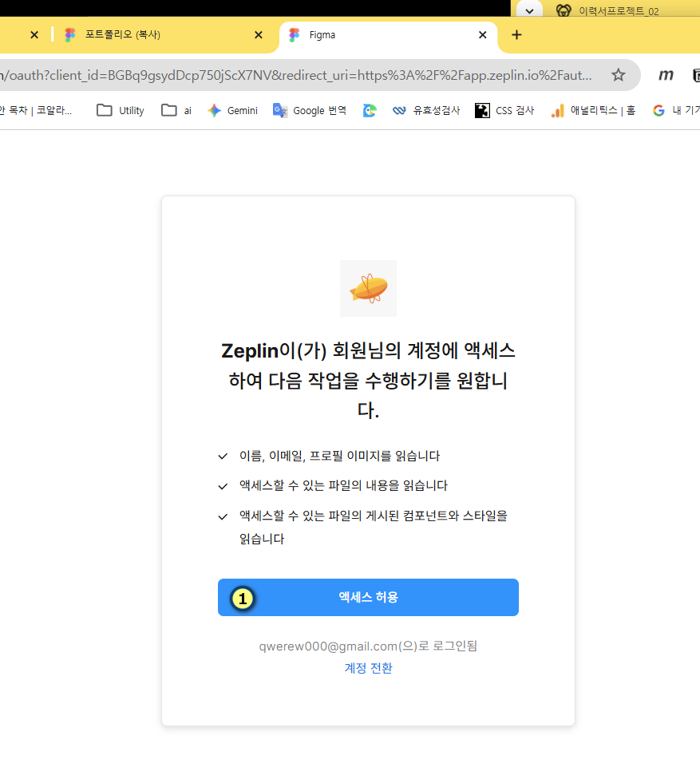Switch to the 포트폴리오 (복사) tab
The height and width of the screenshot is (771, 700).
click(160, 35)
